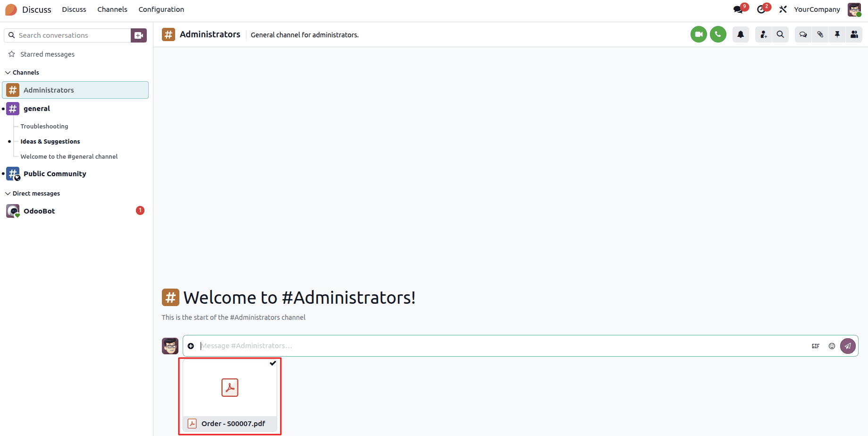Open the general channel

(37, 109)
